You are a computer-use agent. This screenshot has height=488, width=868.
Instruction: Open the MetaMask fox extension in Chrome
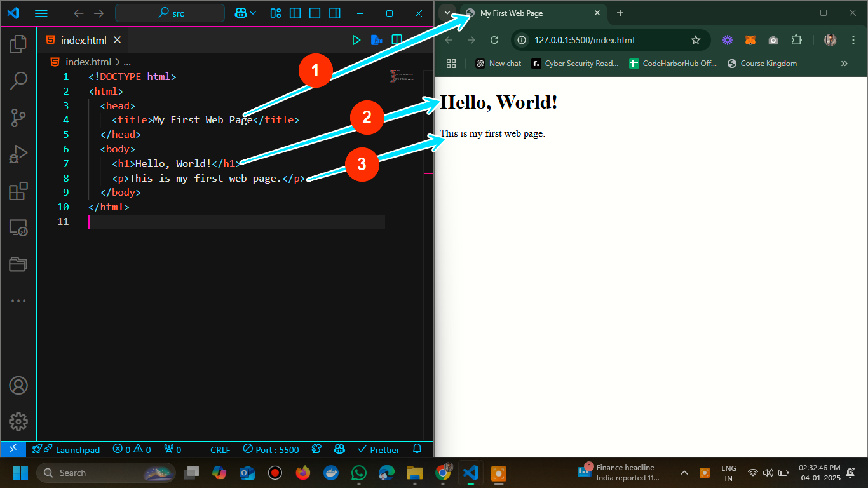pos(750,40)
